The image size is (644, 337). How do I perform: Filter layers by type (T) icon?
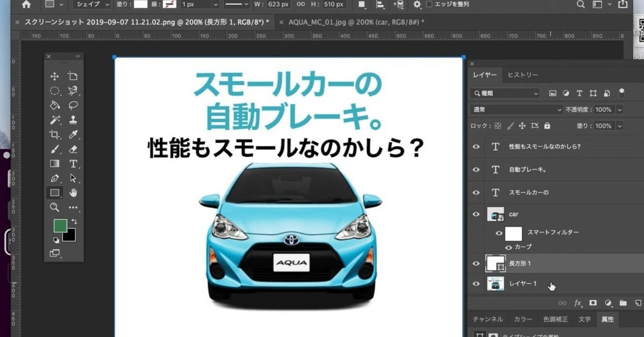(x=580, y=93)
